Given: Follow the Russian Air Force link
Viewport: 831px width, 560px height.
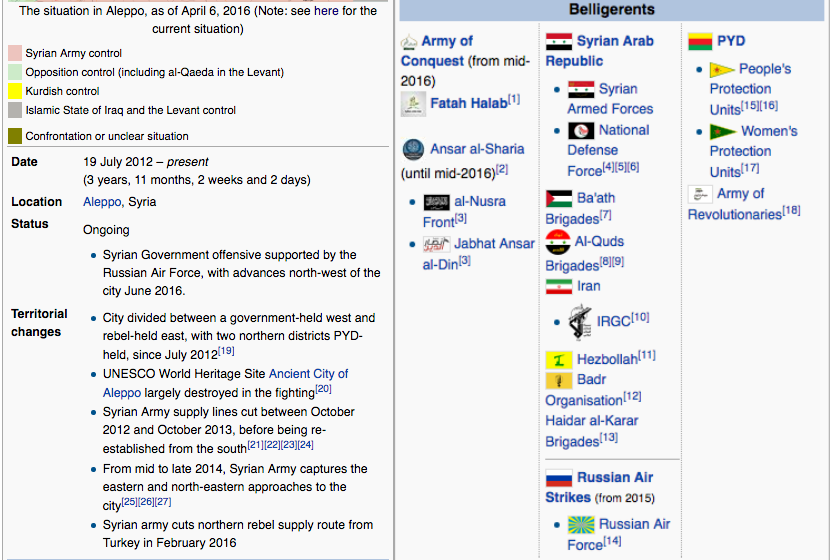Looking at the screenshot, I should (x=618, y=534).
